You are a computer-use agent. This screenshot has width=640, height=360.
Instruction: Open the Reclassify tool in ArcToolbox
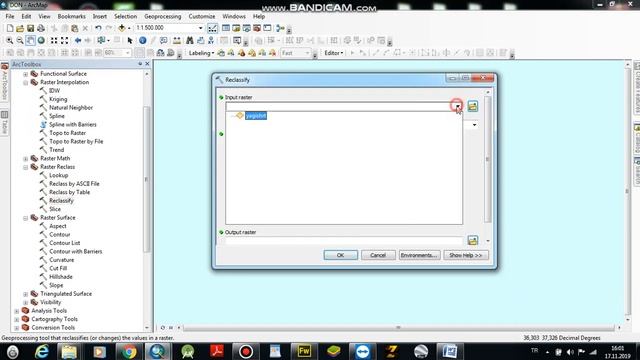coord(61,200)
